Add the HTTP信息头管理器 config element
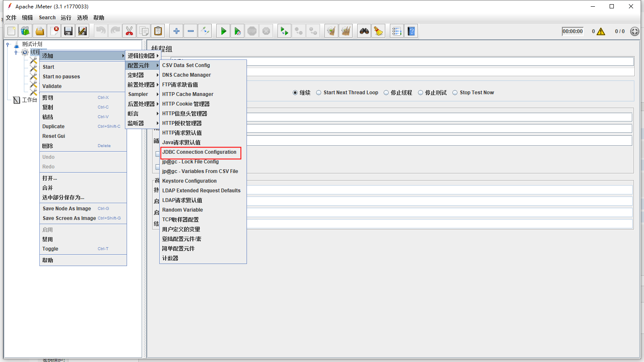Screen dimensions: 644x362 (x=203, y=114)
